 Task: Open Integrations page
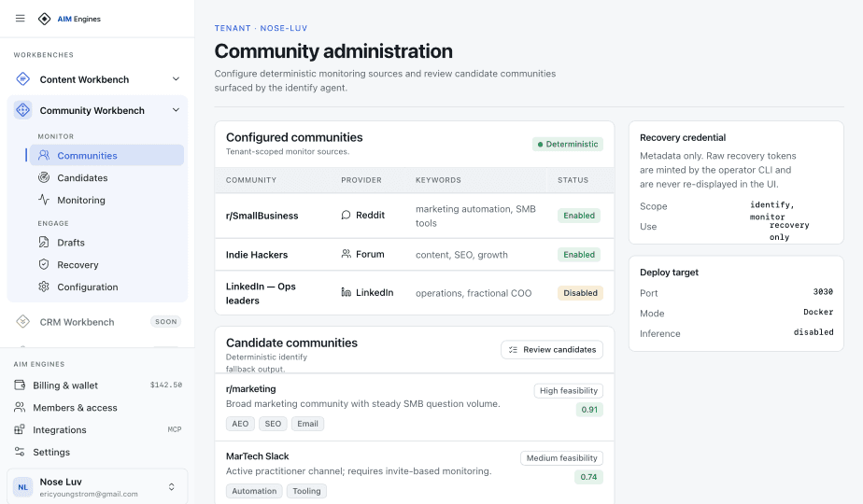point(97,429)
